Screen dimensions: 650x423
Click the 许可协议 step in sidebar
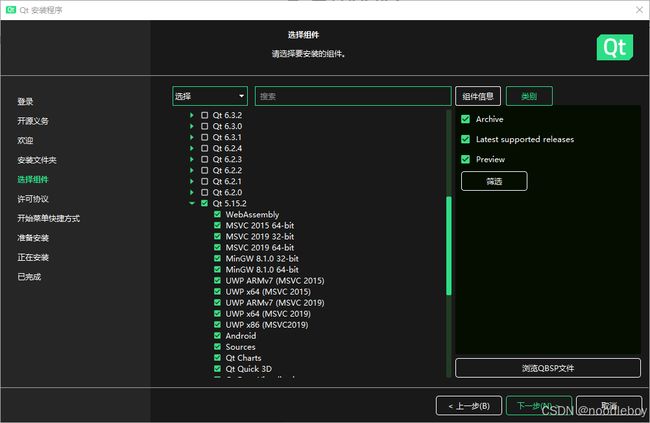[33, 199]
